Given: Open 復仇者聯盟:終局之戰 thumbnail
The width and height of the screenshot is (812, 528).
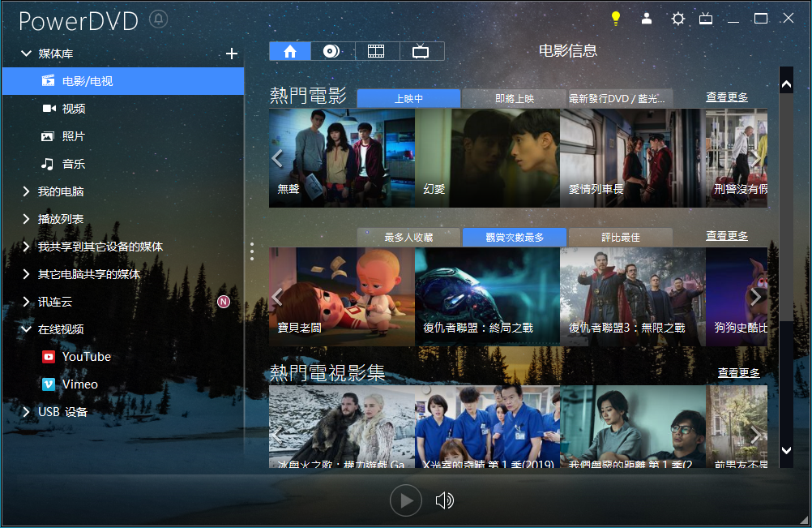Looking at the screenshot, I should [x=487, y=296].
